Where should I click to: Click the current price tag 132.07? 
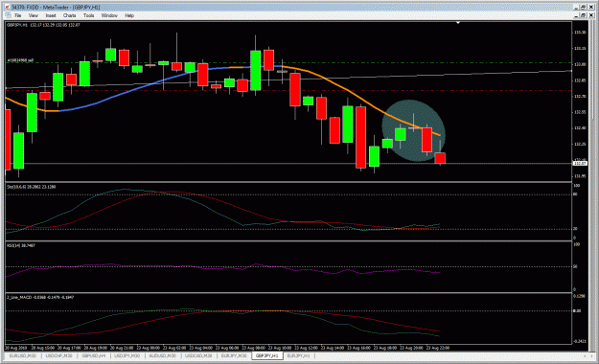coord(580,164)
